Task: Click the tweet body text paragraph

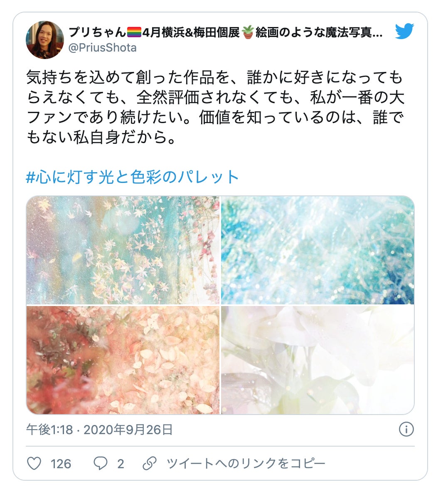Action: (215, 107)
